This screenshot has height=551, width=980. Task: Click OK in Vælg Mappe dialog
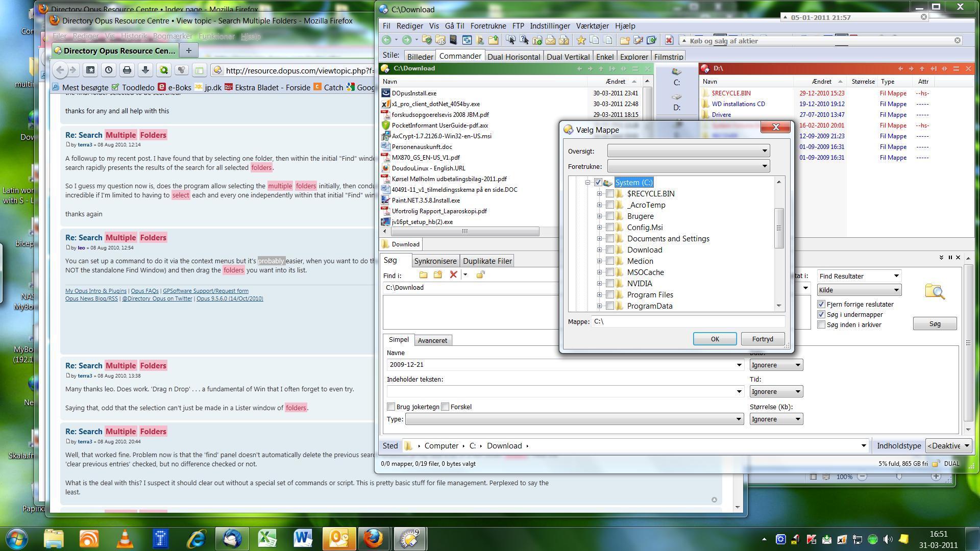[x=714, y=339]
